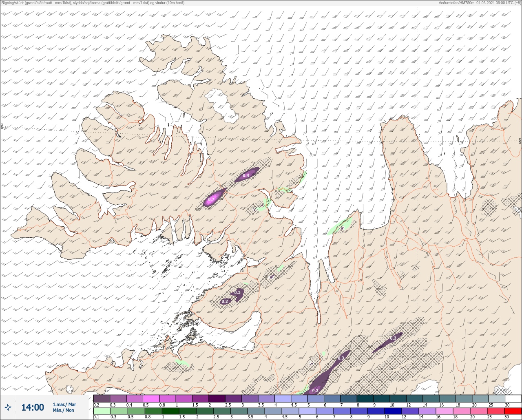Click the 0.2 snow patch label on the map
522x420 pixels.
(x=225, y=302)
